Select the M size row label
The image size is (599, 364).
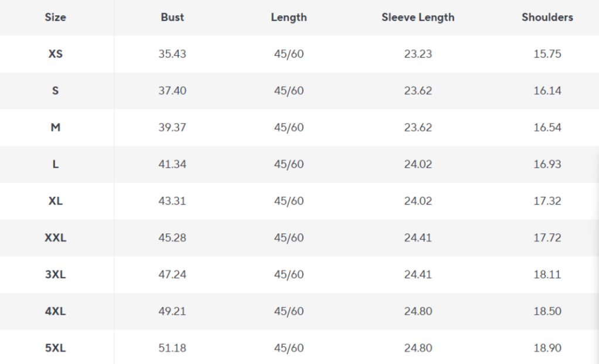tap(55, 128)
